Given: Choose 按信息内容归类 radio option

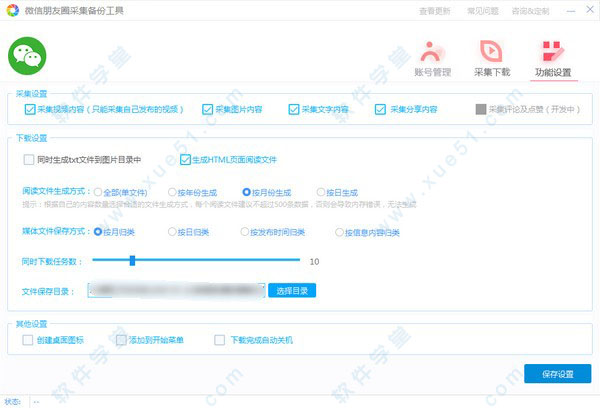Looking at the screenshot, I should point(339,232).
